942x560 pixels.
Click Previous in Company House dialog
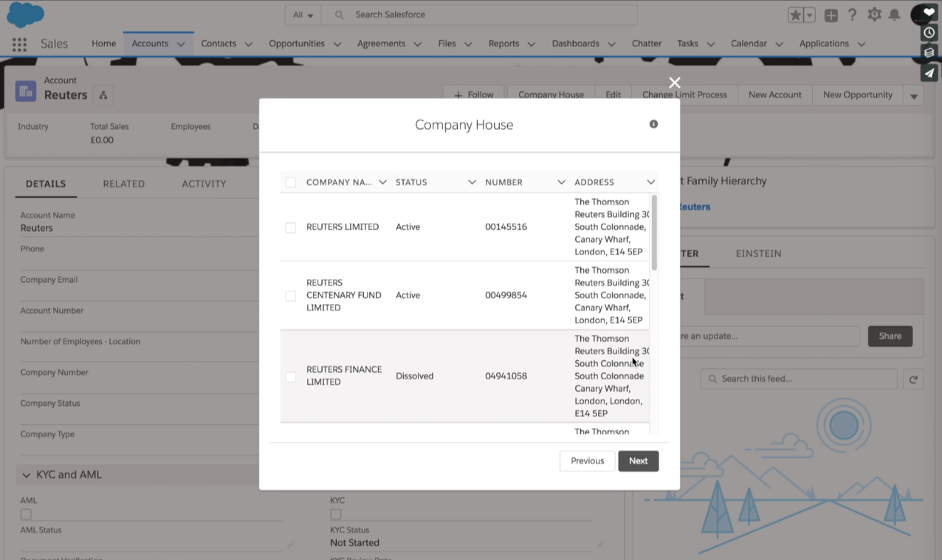click(x=588, y=461)
